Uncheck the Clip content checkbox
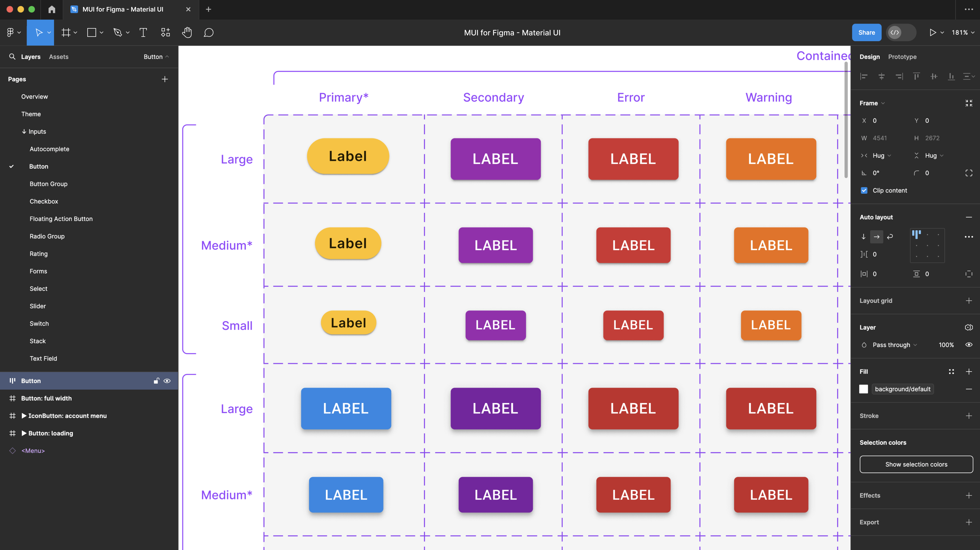 864,190
